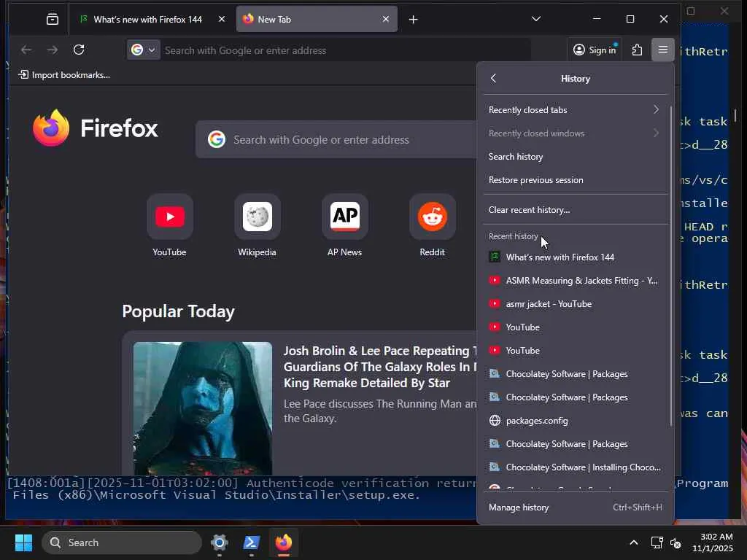Image resolution: width=747 pixels, height=560 pixels.
Task: Switch to the New Tab tab
Action: pos(316,19)
